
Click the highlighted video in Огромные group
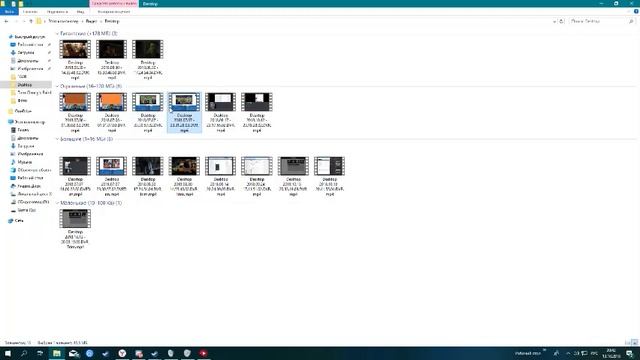[x=184, y=112]
